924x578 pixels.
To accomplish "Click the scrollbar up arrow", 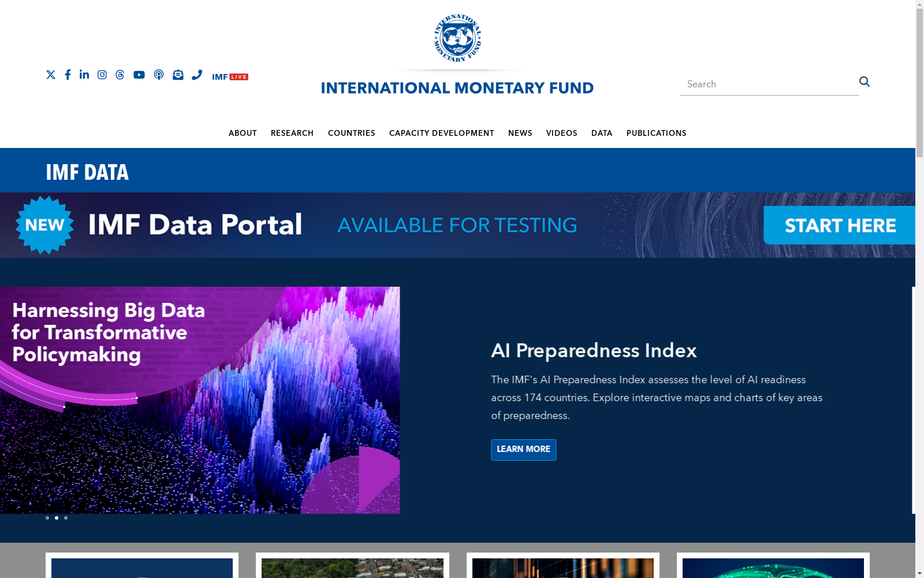I will (919, 5).
